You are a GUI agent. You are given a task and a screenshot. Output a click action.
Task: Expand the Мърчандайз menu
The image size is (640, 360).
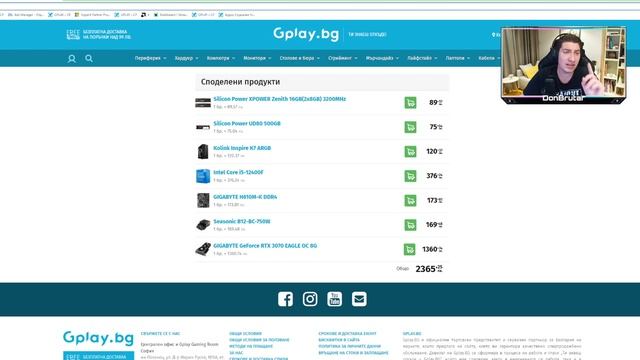[382, 58]
